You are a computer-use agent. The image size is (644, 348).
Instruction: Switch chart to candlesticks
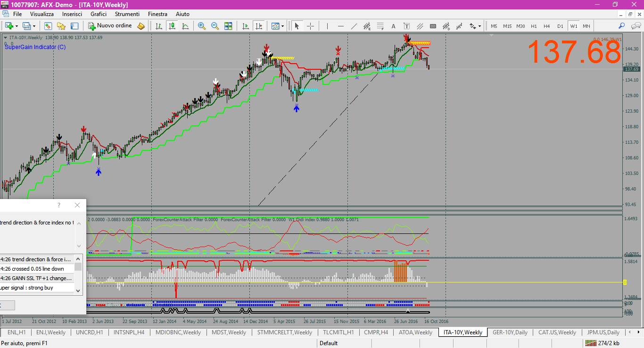172,26
